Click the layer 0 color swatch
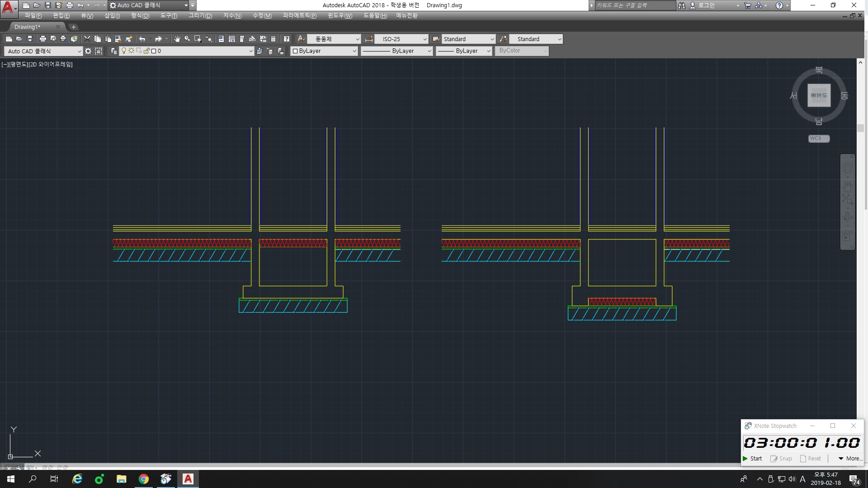868x488 pixels. pyautogui.click(x=154, y=51)
